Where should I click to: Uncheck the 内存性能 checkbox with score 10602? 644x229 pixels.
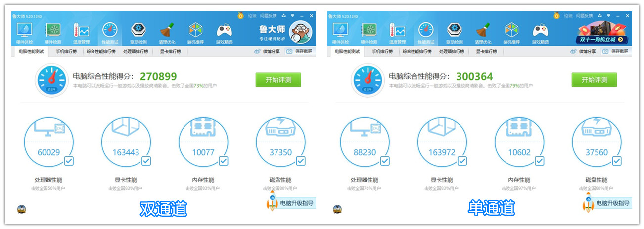(540, 161)
